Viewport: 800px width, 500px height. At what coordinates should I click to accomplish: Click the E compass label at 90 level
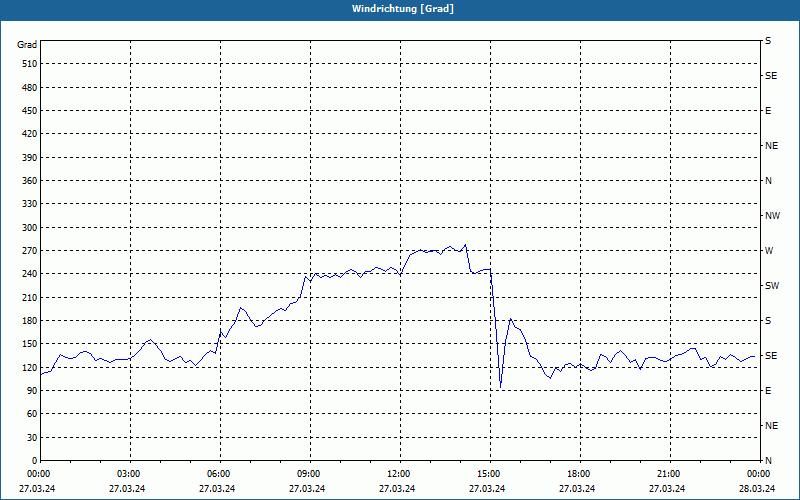(768, 391)
